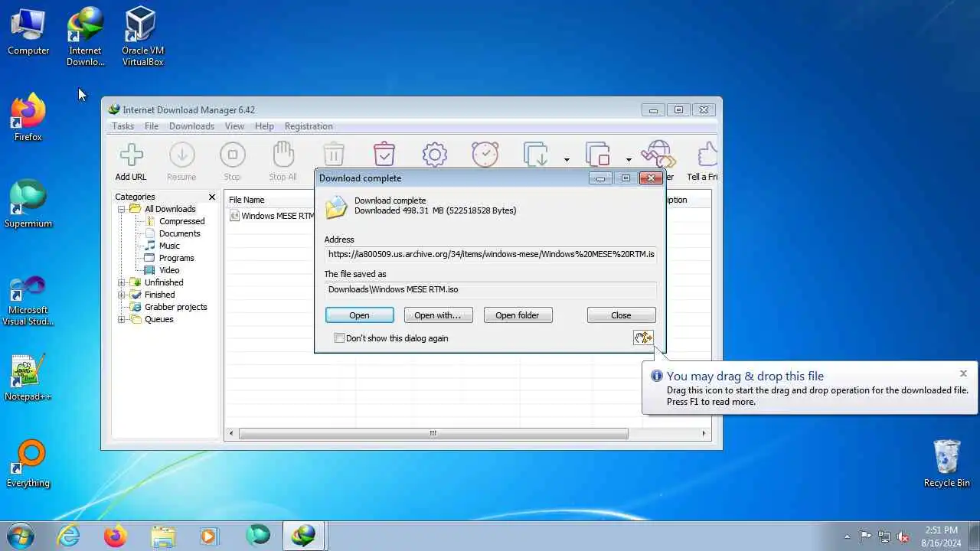The height and width of the screenshot is (551, 980).
Task: Open the Start Queue dropdown arrow
Action: tap(567, 160)
